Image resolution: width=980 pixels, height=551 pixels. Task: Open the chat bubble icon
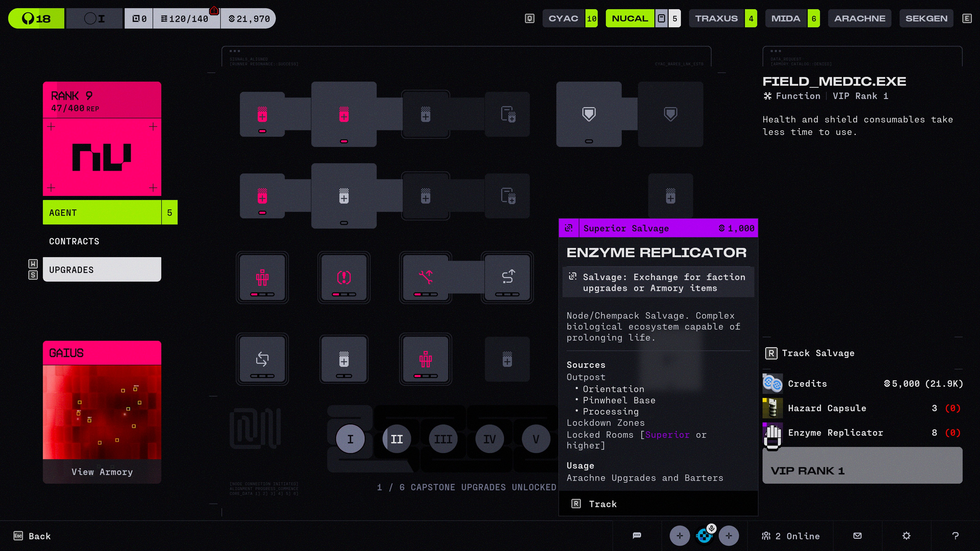click(x=637, y=536)
